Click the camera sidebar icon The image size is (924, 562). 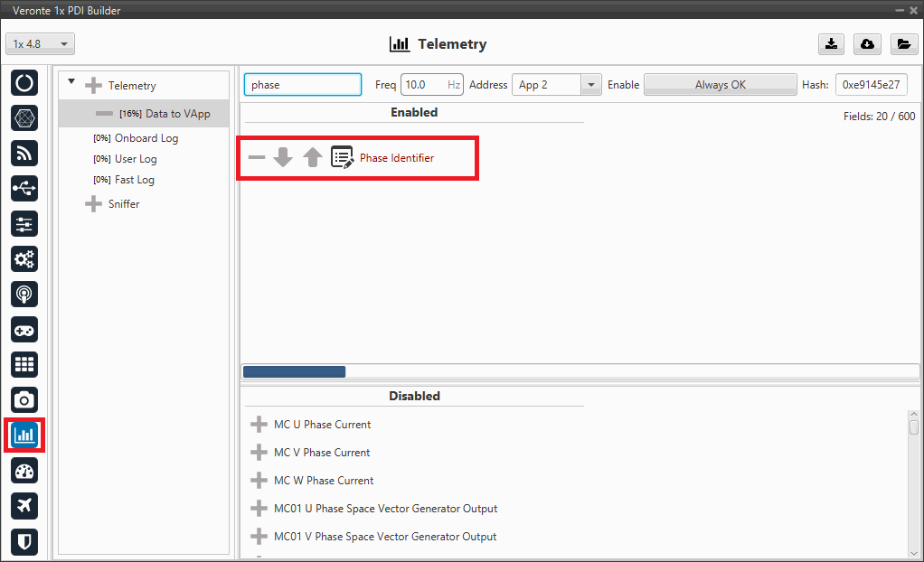pyautogui.click(x=24, y=400)
